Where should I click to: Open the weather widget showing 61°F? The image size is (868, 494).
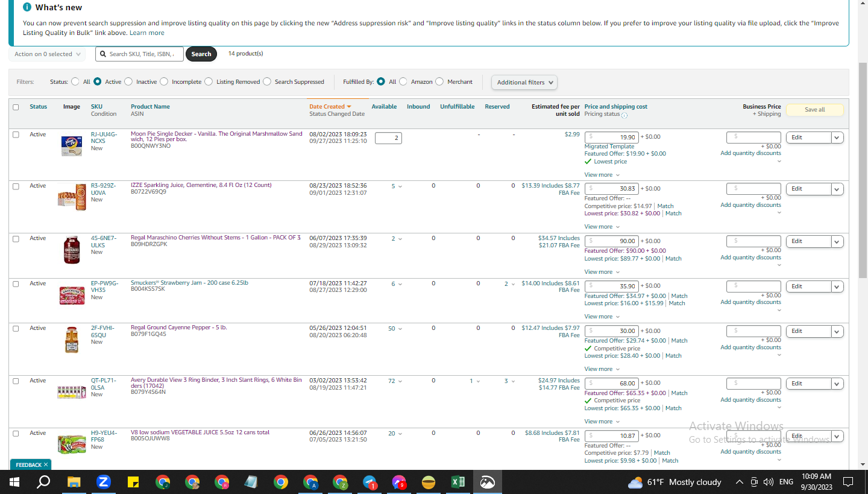coord(675,482)
